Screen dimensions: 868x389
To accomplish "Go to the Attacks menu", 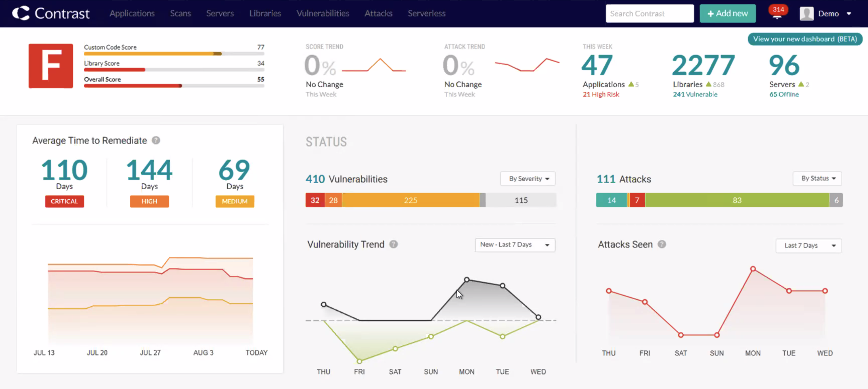I will (378, 14).
